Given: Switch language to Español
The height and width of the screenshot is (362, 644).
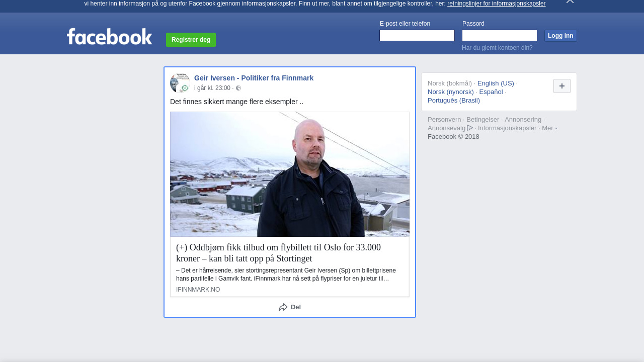Looking at the screenshot, I should tap(491, 92).
